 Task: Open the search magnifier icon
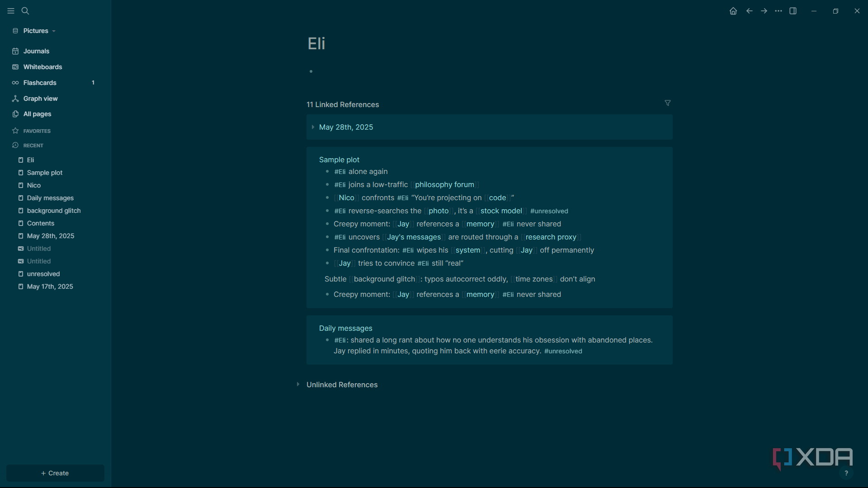25,11
